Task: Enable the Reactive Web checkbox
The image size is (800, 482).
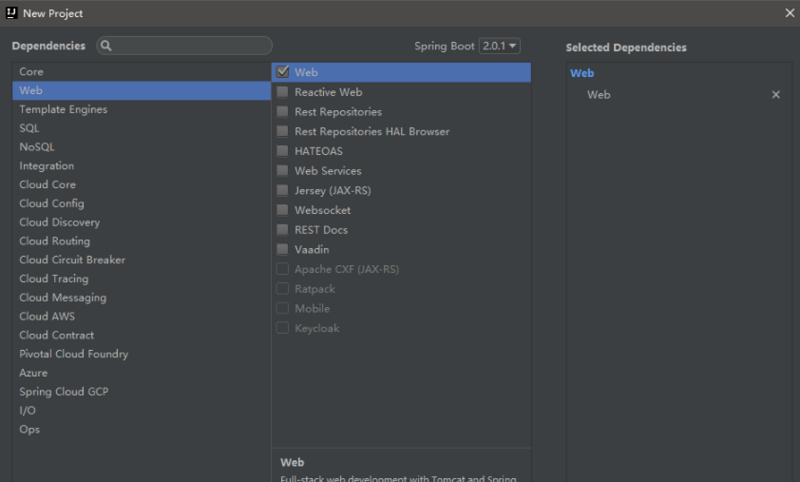Action: (283, 92)
